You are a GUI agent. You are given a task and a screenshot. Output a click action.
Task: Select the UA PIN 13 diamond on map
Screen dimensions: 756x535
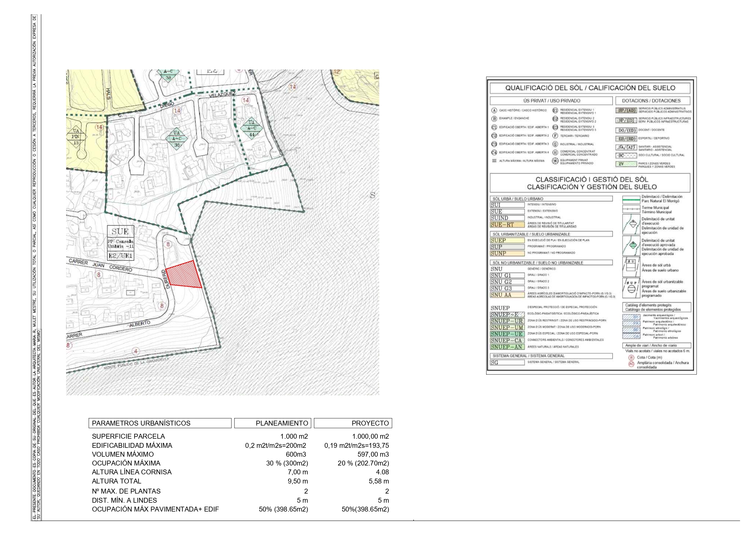76,137
